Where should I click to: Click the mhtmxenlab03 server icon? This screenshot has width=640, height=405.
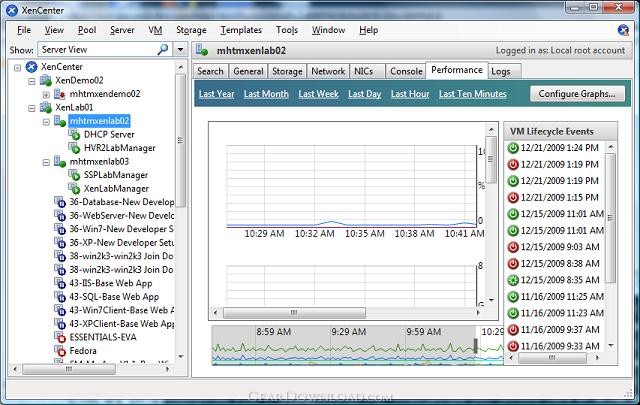tap(60, 161)
